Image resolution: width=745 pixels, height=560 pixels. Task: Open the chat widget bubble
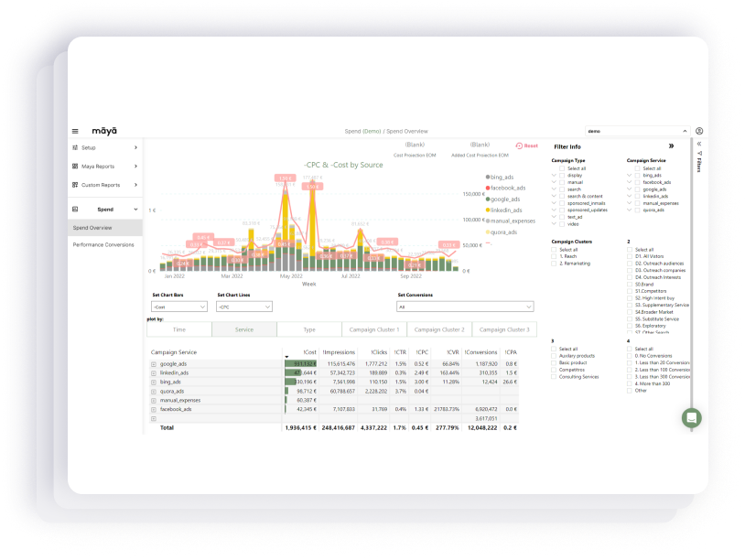click(691, 418)
